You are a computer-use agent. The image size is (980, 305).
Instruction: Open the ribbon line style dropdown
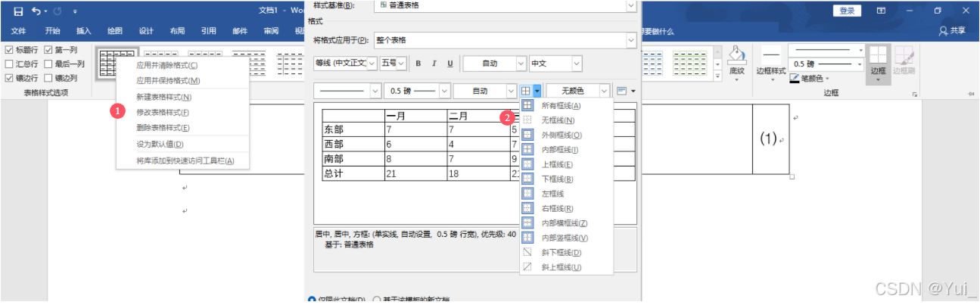click(x=860, y=50)
